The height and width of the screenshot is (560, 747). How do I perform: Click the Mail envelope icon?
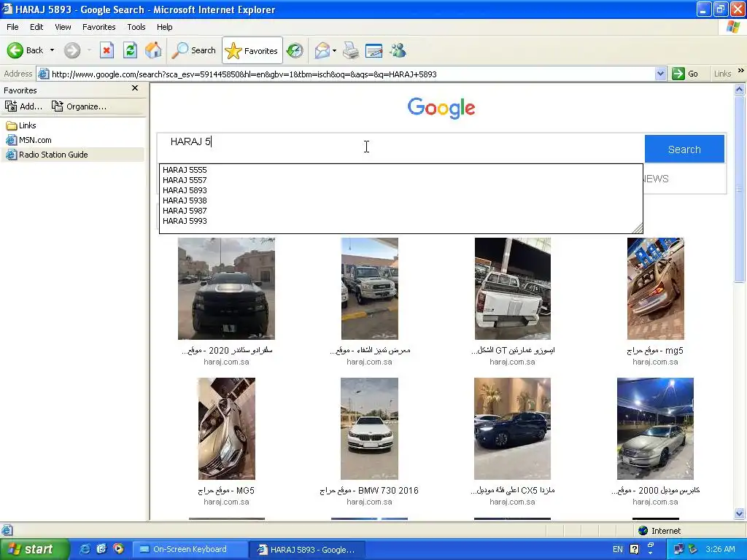(x=322, y=50)
